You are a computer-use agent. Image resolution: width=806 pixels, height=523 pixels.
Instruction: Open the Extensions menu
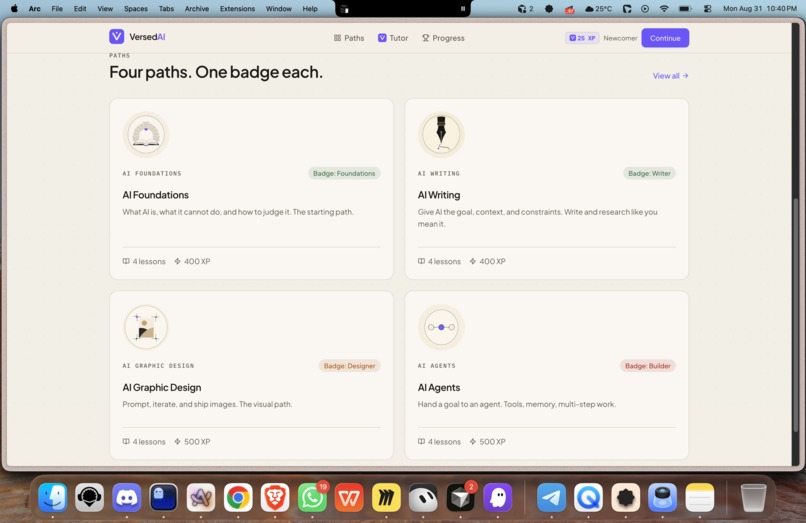point(237,9)
